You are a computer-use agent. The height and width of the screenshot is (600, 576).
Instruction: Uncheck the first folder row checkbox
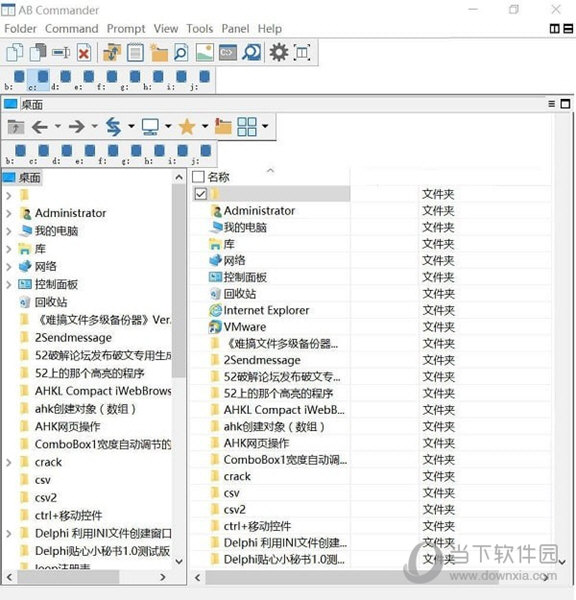tap(201, 194)
